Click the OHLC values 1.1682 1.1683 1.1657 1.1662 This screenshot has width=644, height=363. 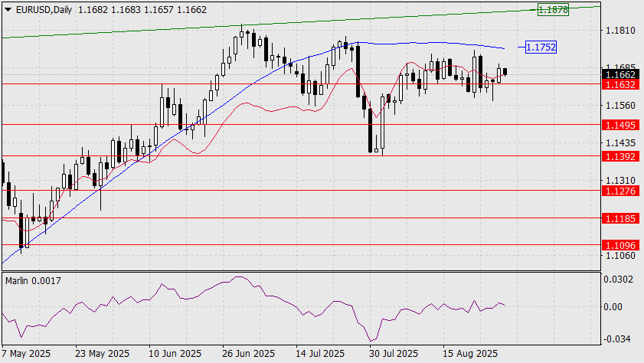tap(142, 10)
